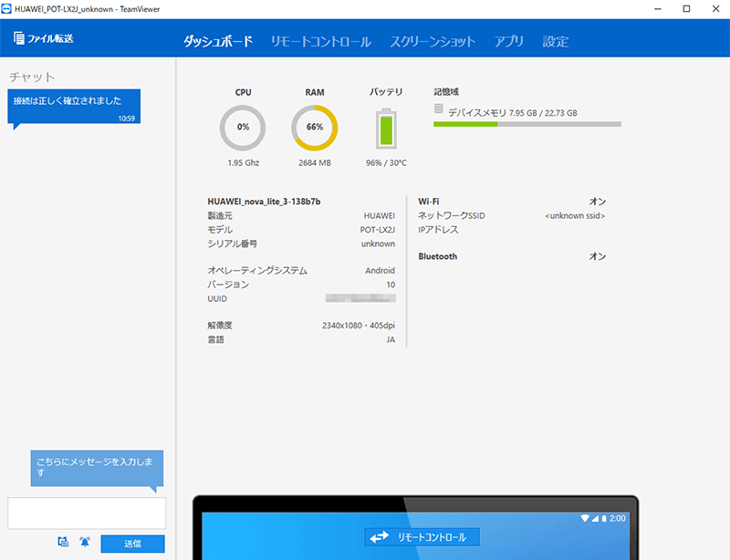The image size is (730, 560).
Task: Open the ファイル転送 file transfer button
Action: click(43, 38)
